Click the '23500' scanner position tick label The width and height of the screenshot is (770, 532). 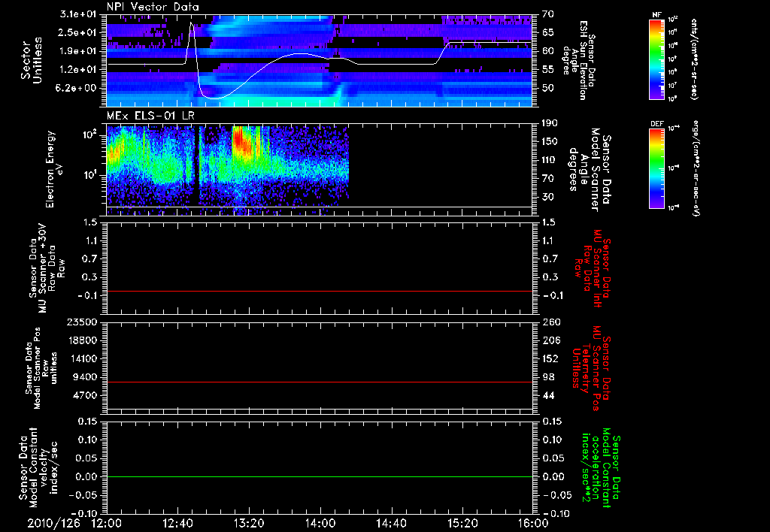82,322
